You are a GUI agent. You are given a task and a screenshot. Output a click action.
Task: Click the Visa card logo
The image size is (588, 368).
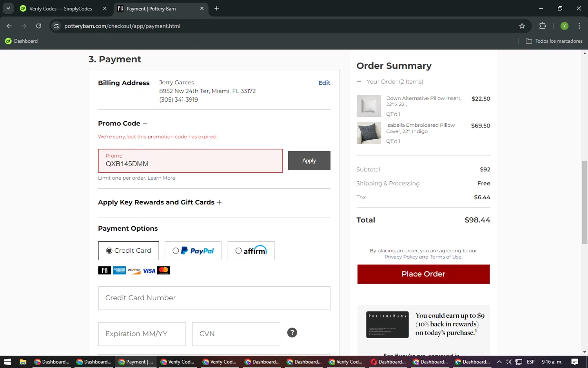pos(149,270)
